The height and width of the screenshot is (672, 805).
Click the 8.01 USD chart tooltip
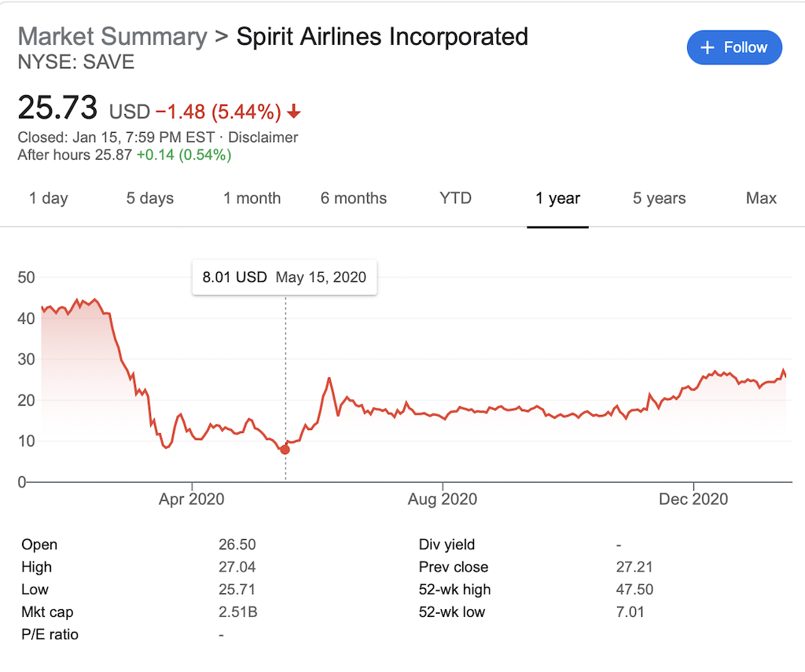[285, 277]
